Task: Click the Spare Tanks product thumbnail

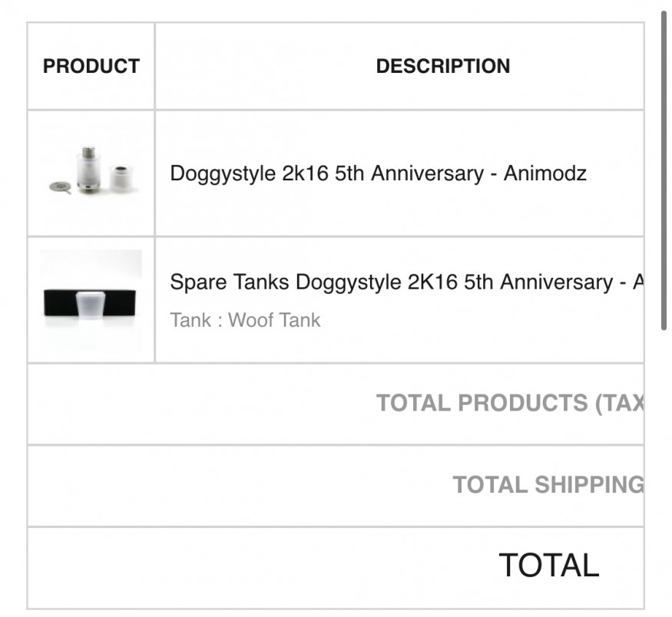Action: coord(91,299)
